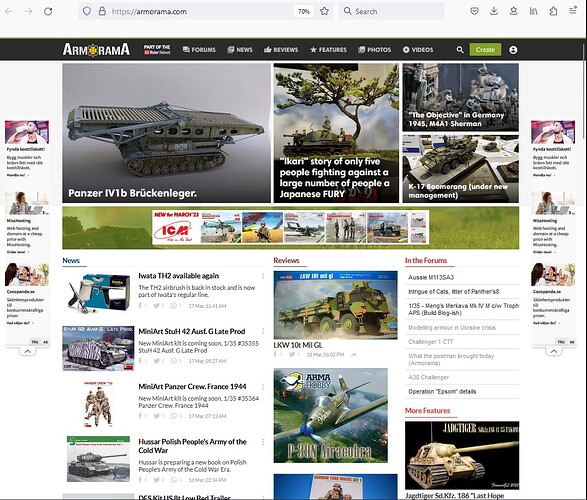This screenshot has height=500, width=587.
Task: Reload the page with the browser refresh icon
Action: coord(48,11)
